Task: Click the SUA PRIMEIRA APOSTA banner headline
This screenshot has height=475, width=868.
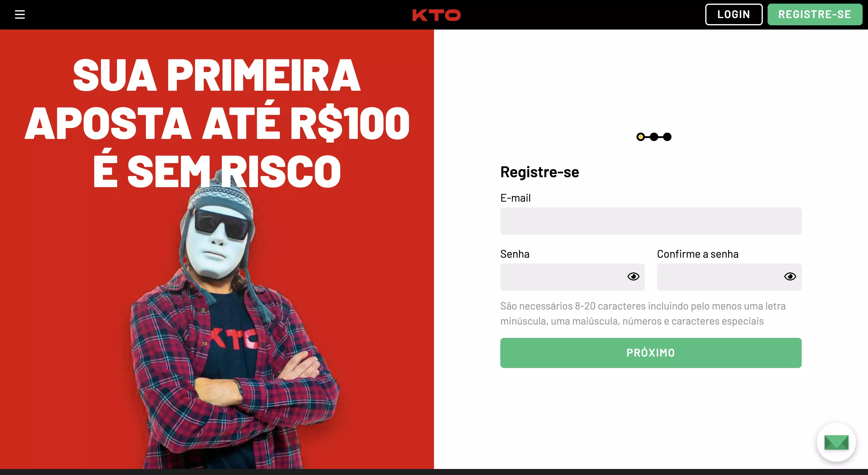Action: [x=217, y=123]
